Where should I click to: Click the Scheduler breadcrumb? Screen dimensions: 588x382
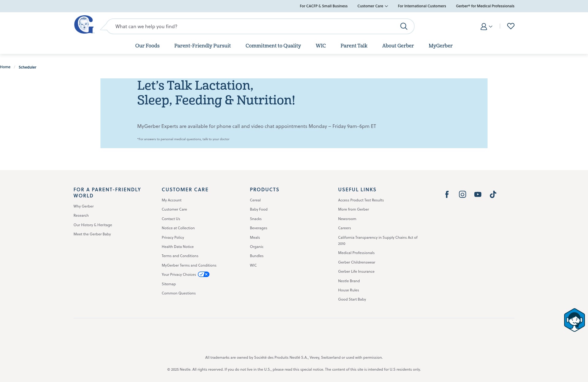click(27, 67)
